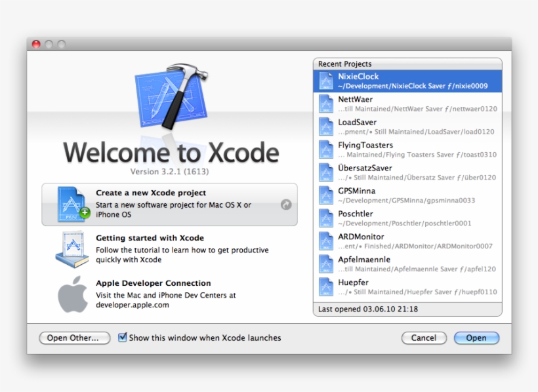
Task: Click the Xcode hammer logo
Action: pyautogui.click(x=171, y=96)
